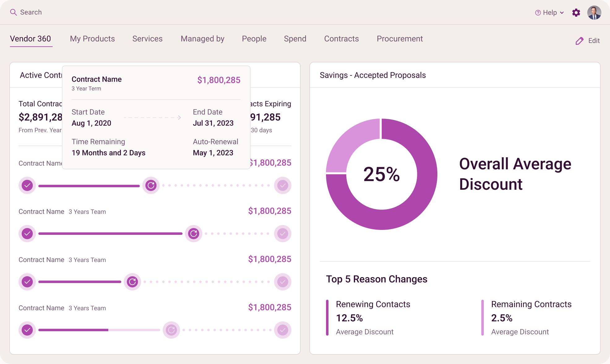Click renewal icon on third contract timeline

(132, 282)
